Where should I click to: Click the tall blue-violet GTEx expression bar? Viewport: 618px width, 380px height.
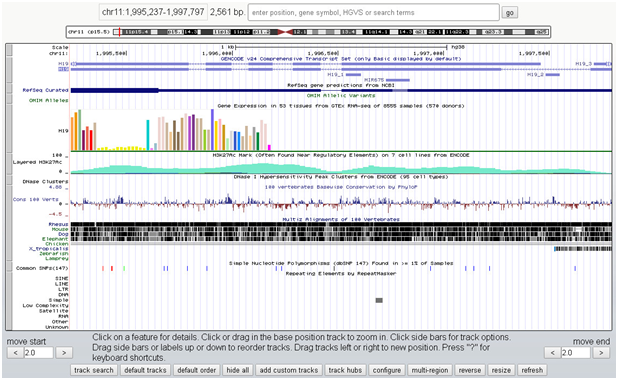click(212, 130)
